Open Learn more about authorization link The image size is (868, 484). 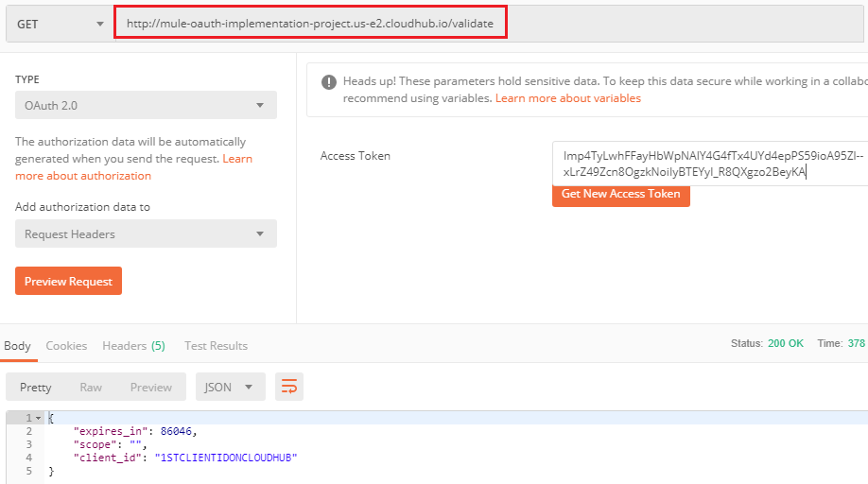coord(133,167)
